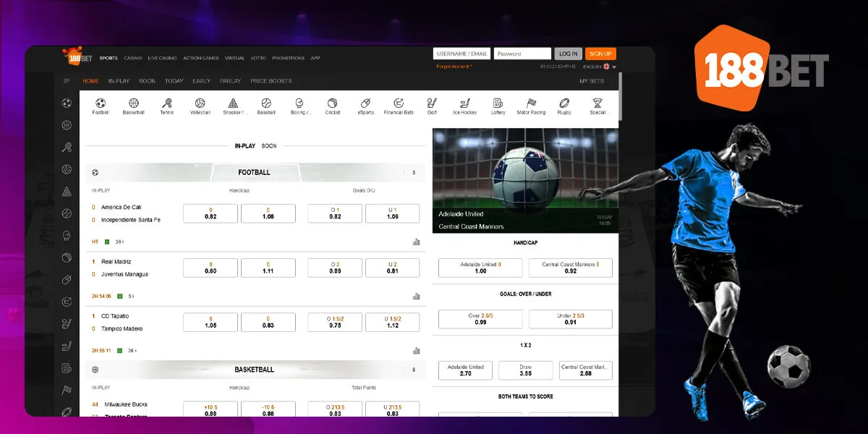Collapse the FOOTBALL section header
868x434 pixels.
coord(255,172)
